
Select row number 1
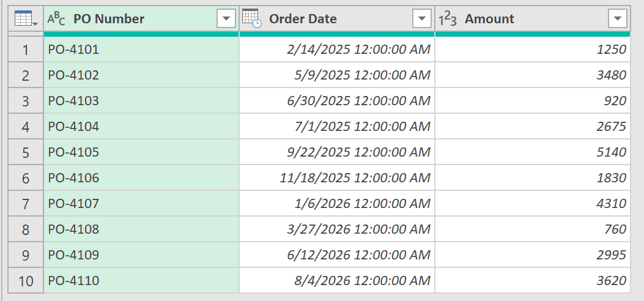click(x=26, y=50)
